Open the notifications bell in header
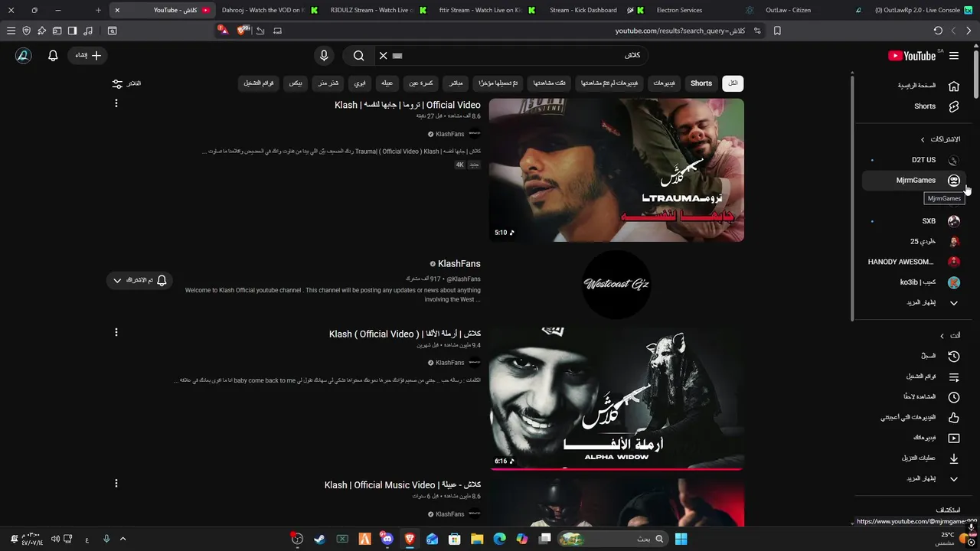The image size is (980, 551). pos(53,56)
